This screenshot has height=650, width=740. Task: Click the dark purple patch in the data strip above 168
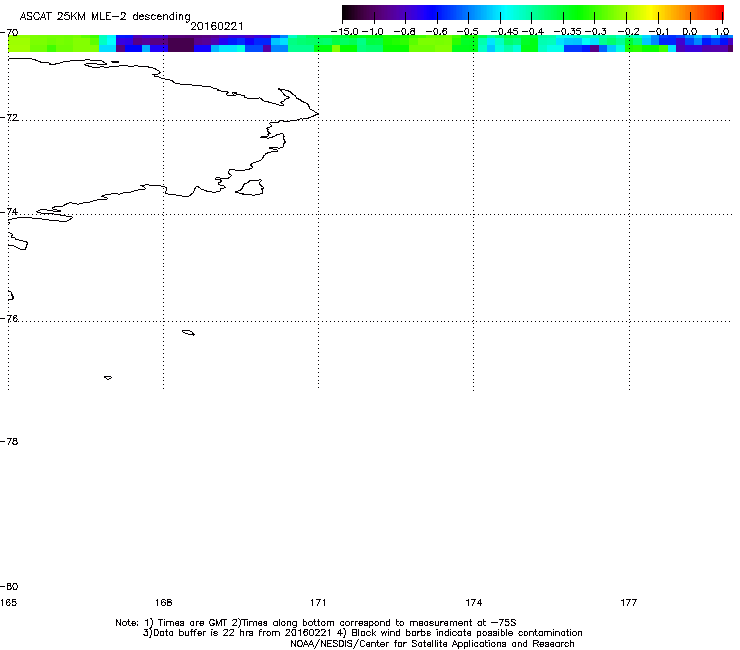pos(181,45)
